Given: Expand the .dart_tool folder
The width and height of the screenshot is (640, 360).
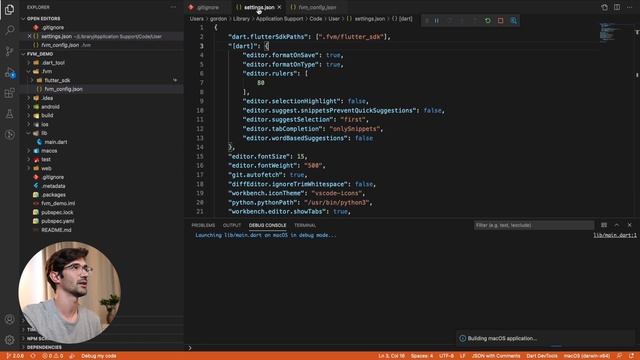Looking at the screenshot, I should (x=53, y=63).
